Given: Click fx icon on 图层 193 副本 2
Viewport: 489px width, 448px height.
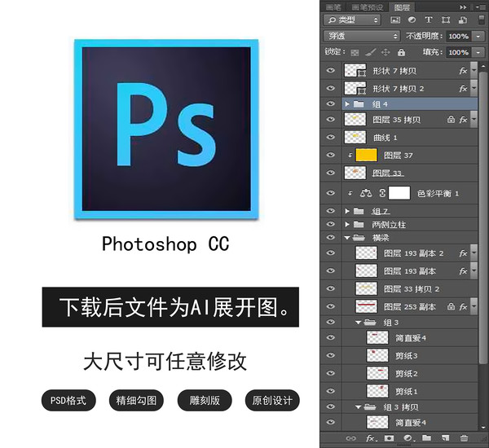Looking at the screenshot, I should coord(463,253).
